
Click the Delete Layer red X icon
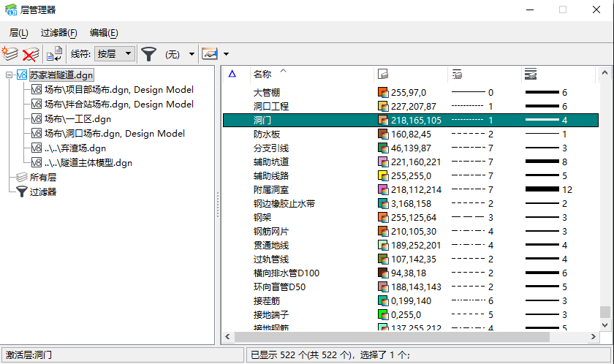tap(31, 54)
